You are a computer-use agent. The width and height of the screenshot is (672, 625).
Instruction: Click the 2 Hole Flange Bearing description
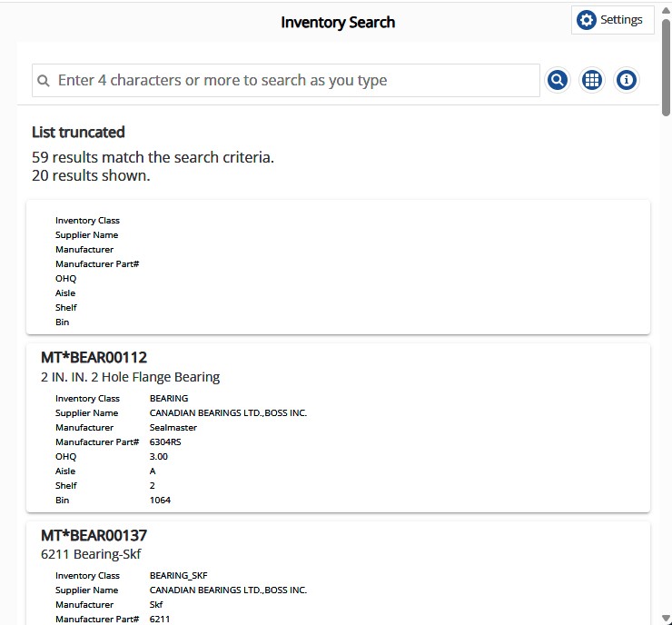click(x=130, y=377)
